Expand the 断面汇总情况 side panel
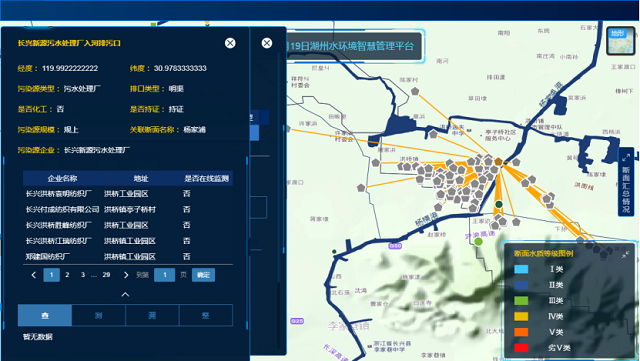This screenshot has height=361, width=640. [x=626, y=182]
